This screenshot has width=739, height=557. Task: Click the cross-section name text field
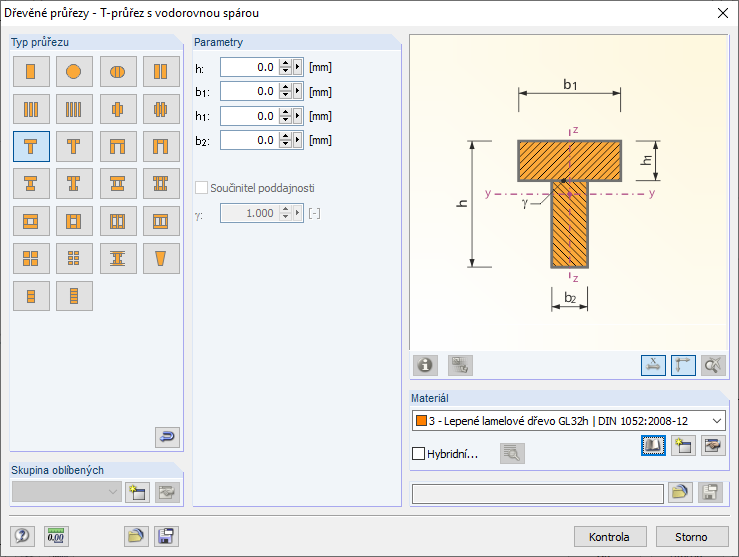click(538, 494)
